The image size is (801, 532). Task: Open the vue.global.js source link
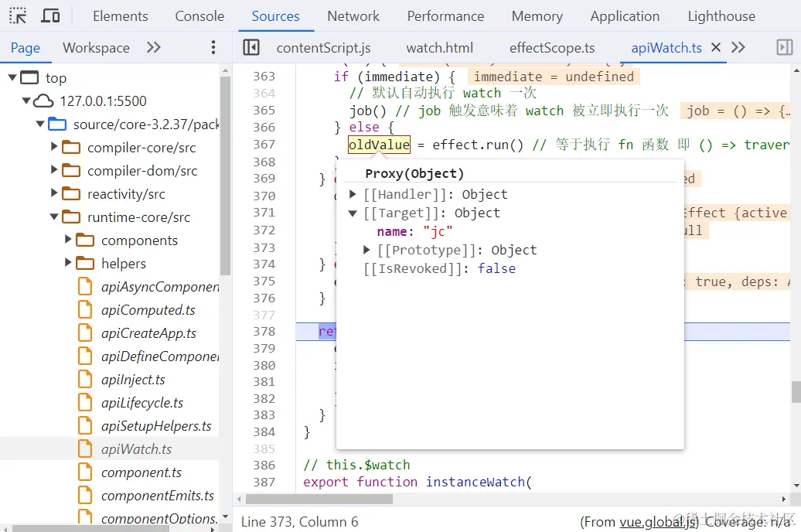point(656,522)
